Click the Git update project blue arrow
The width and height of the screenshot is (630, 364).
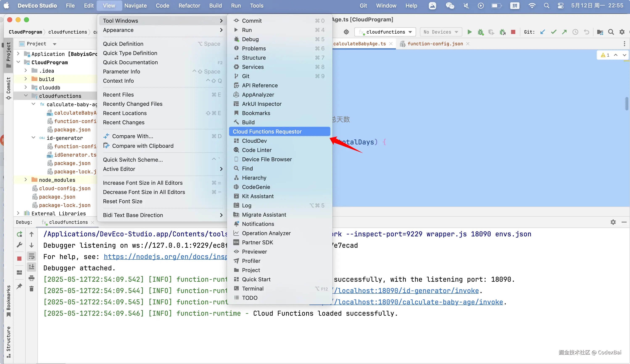543,32
